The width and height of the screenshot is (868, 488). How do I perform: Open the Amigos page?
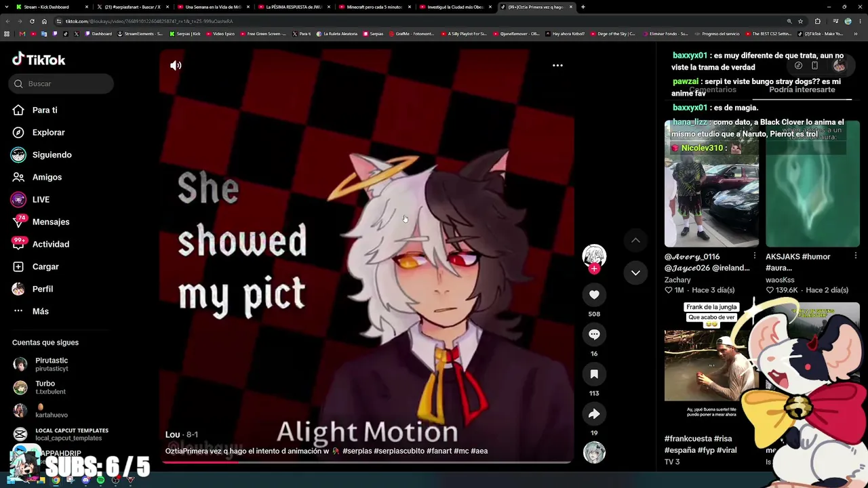pos(47,177)
